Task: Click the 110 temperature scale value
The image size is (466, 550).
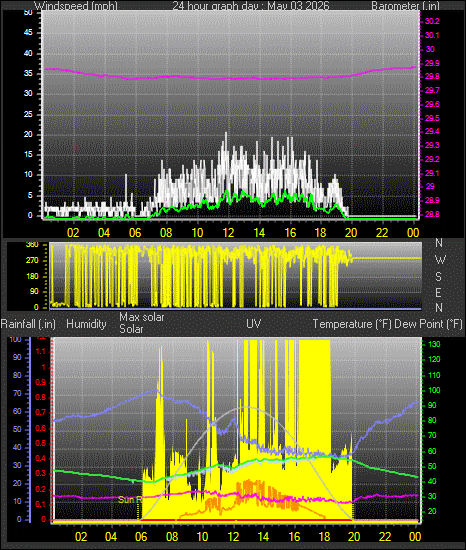Action: click(x=434, y=375)
